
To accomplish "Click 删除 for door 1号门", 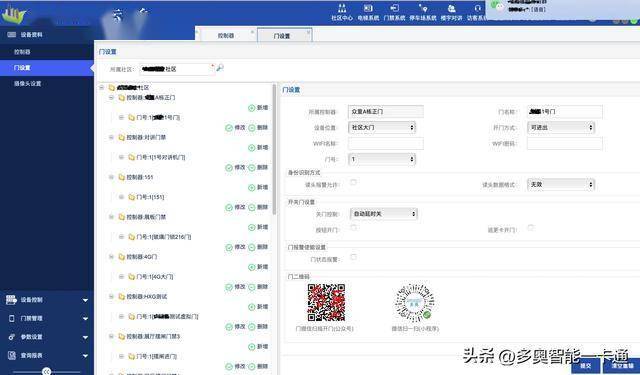I will coord(258,128).
